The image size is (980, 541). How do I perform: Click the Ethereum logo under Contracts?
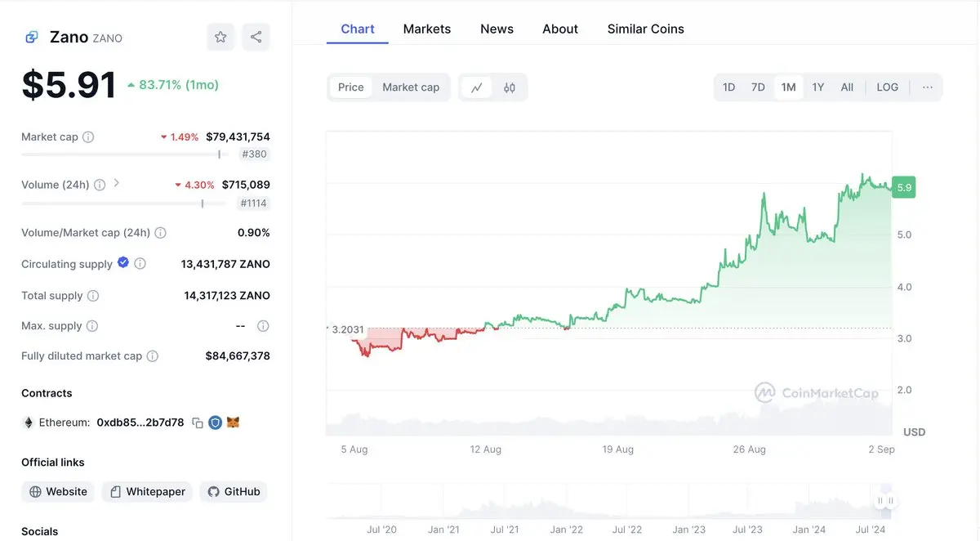point(29,423)
